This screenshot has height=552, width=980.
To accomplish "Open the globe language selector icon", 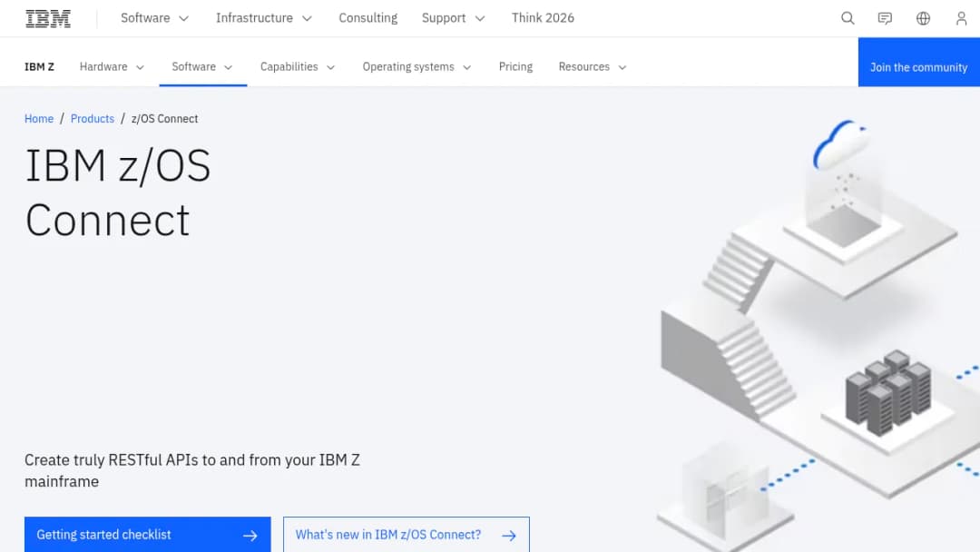I will [x=923, y=18].
